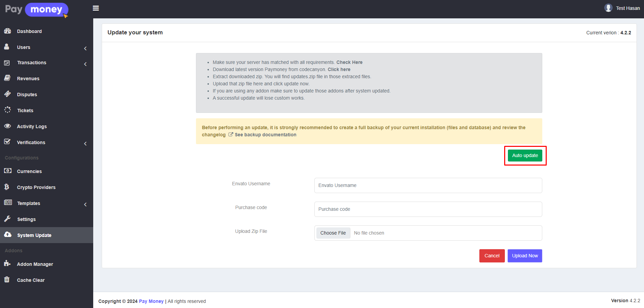Click the Settings wrench icon

point(7,219)
